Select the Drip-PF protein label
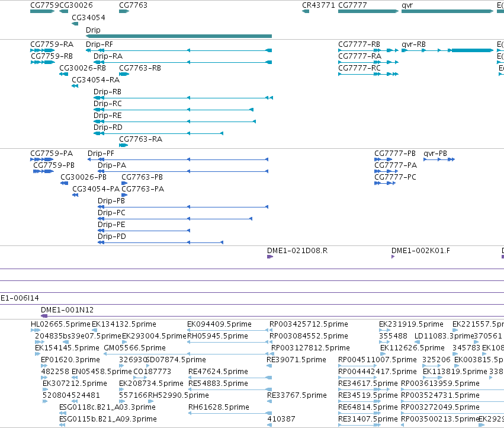504x428 pixels. (101, 153)
